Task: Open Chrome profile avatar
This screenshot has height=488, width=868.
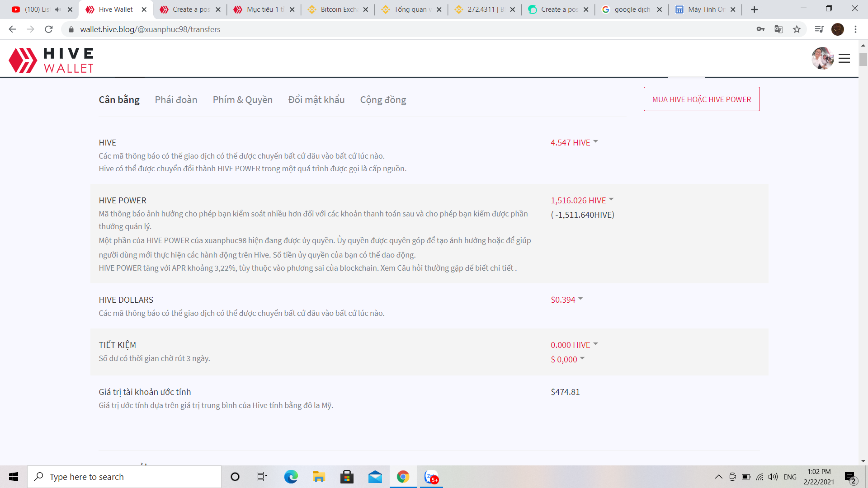Action: click(838, 29)
